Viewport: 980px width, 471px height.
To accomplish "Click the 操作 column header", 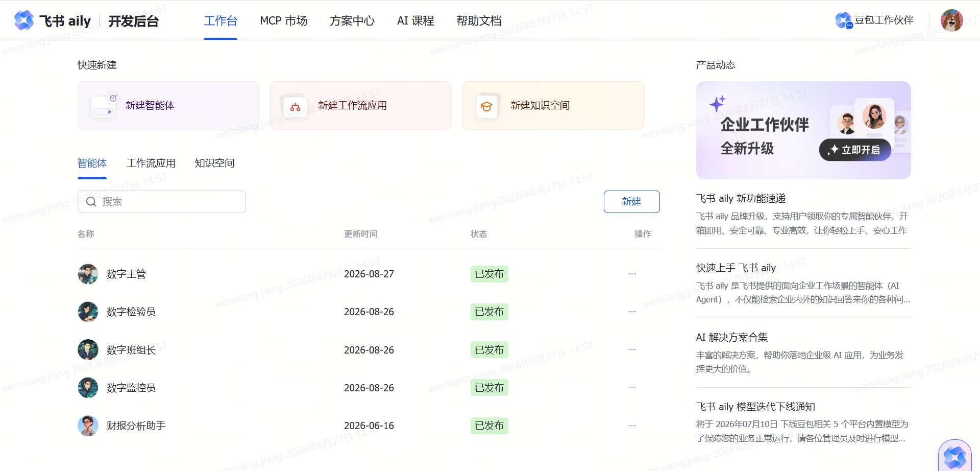I will 643,234.
